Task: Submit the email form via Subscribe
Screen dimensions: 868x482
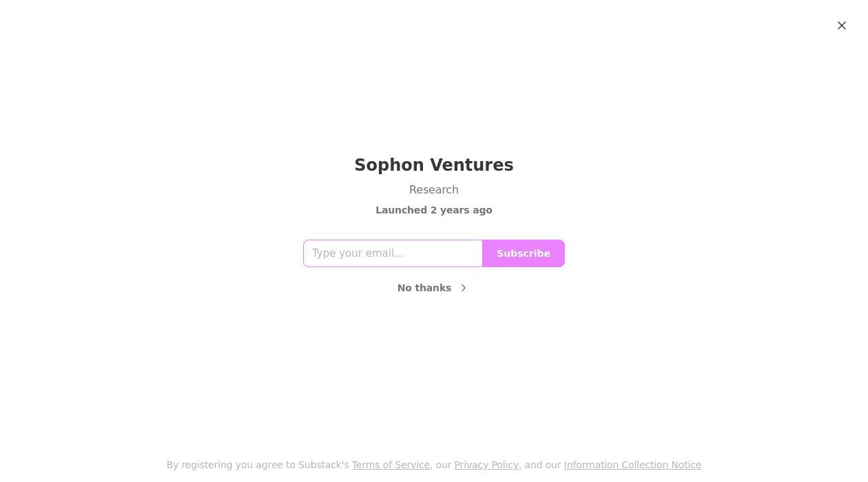Action: click(524, 253)
